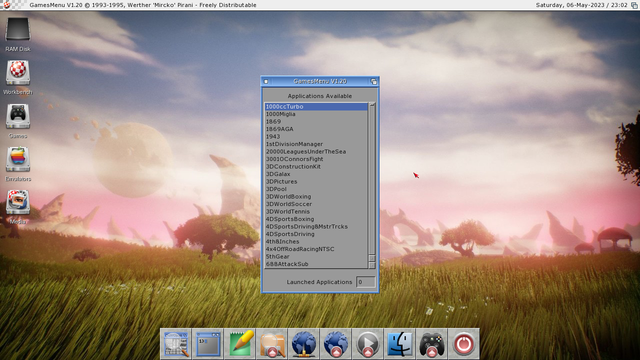Open the RAM Disk desktop icon

pos(18,29)
